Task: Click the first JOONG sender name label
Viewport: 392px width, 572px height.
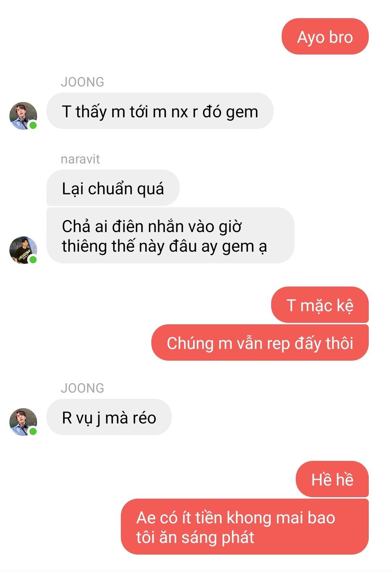Action: [82, 82]
